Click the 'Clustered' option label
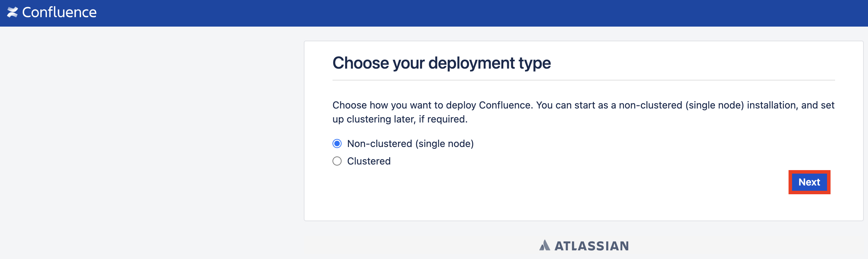 click(369, 161)
